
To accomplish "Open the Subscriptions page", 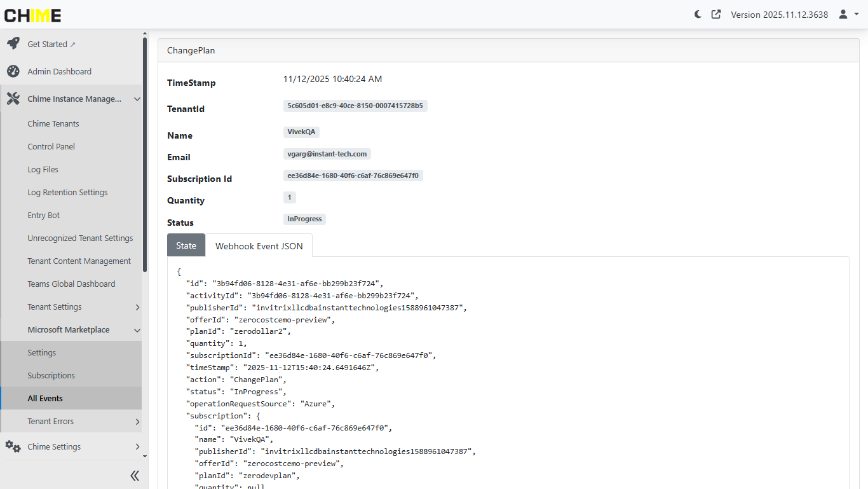I will click(x=51, y=375).
